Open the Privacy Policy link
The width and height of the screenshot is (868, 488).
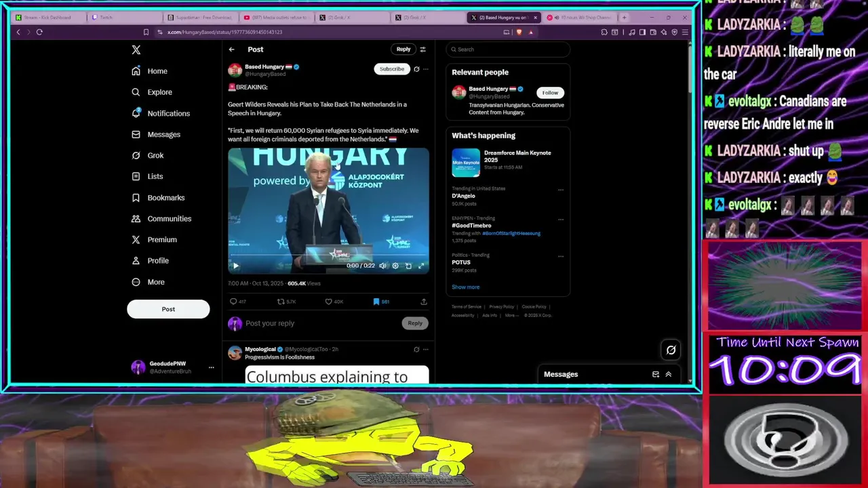(x=502, y=306)
